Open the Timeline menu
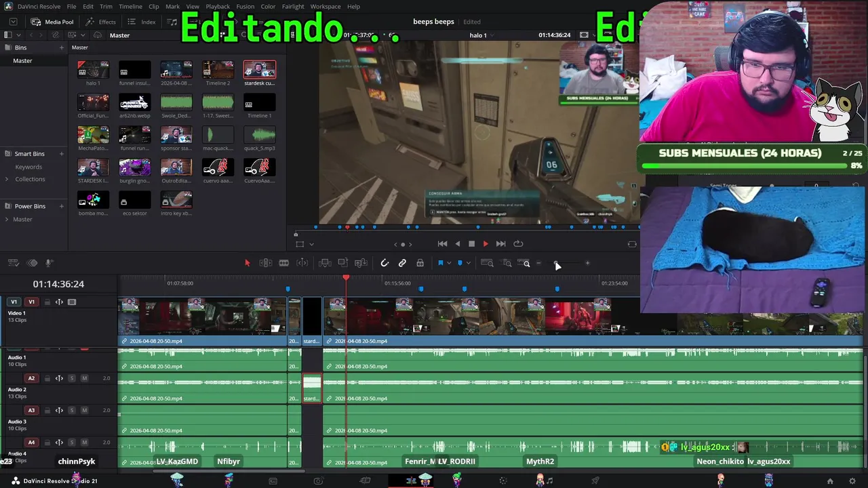 130,7
